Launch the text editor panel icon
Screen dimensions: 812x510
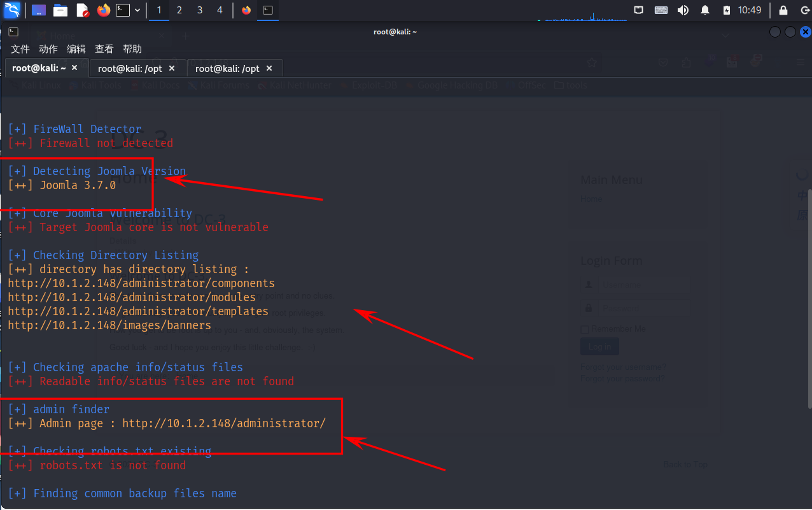point(83,10)
